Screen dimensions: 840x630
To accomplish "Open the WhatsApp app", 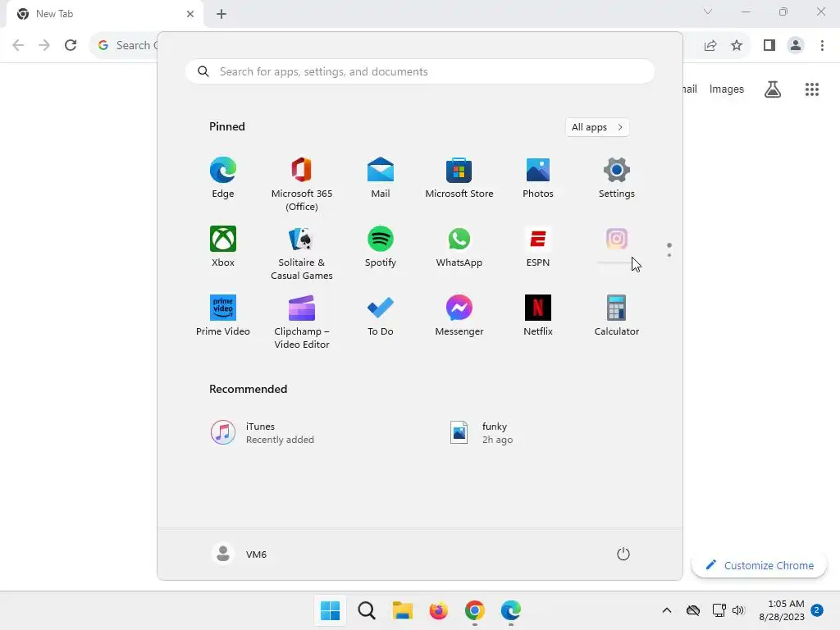I will click(x=459, y=246).
